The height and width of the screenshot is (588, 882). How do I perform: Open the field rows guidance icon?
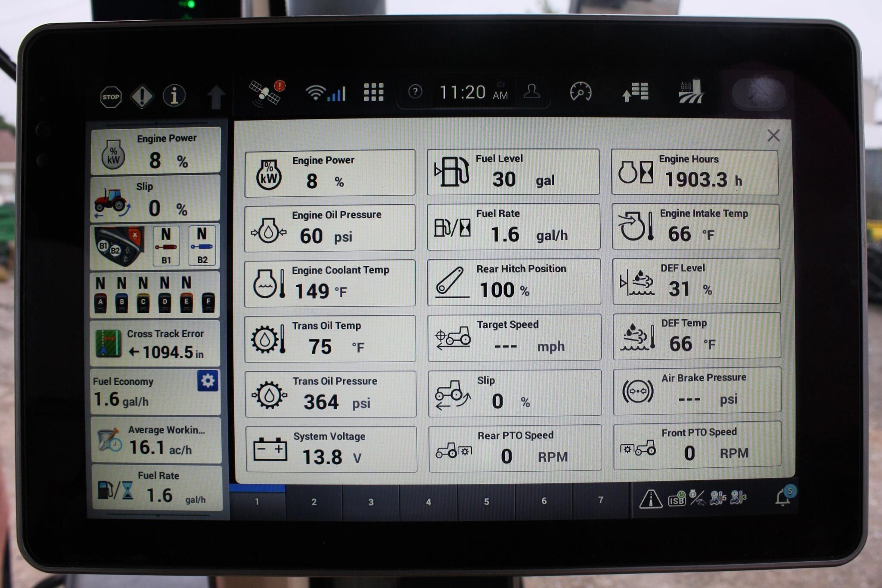(x=691, y=91)
